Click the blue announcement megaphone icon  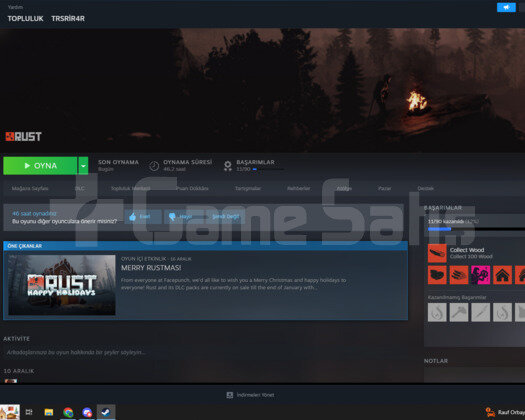506,7
